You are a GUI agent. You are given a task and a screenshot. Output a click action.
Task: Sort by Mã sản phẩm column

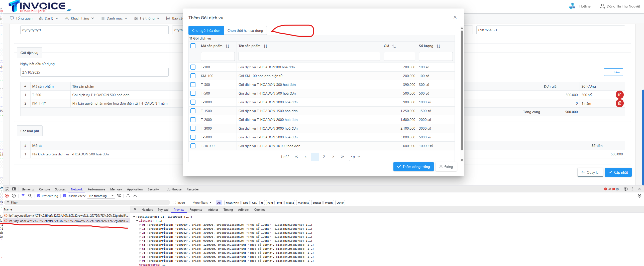227,46
